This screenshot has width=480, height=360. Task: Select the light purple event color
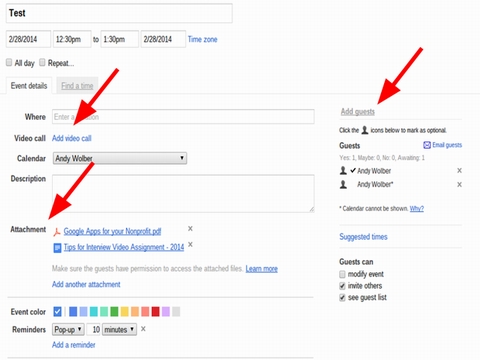click(166, 312)
